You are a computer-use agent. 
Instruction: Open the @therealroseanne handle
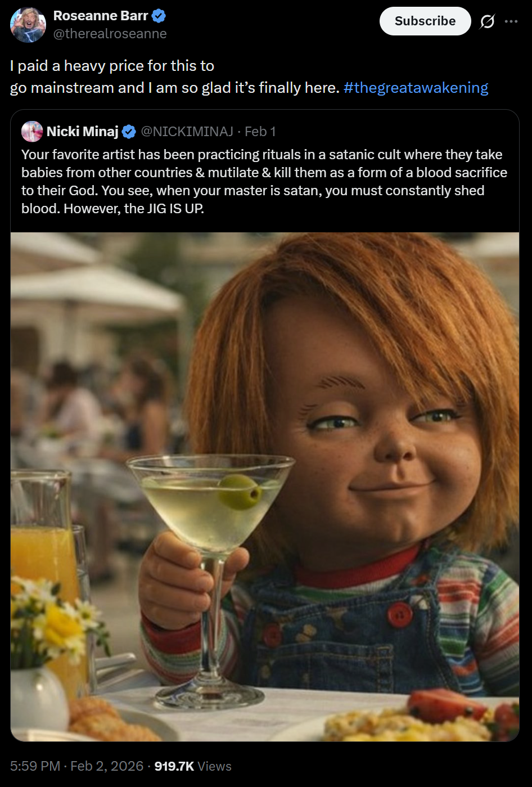click(110, 34)
